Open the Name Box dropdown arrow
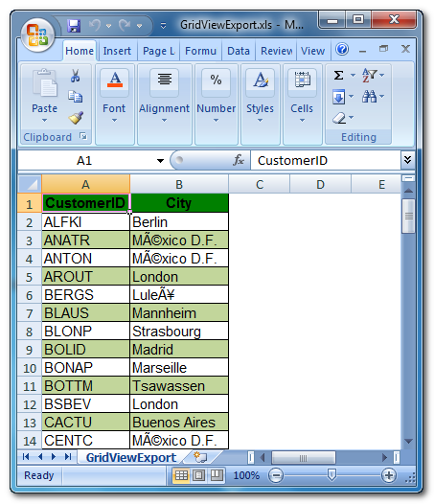 [x=160, y=160]
